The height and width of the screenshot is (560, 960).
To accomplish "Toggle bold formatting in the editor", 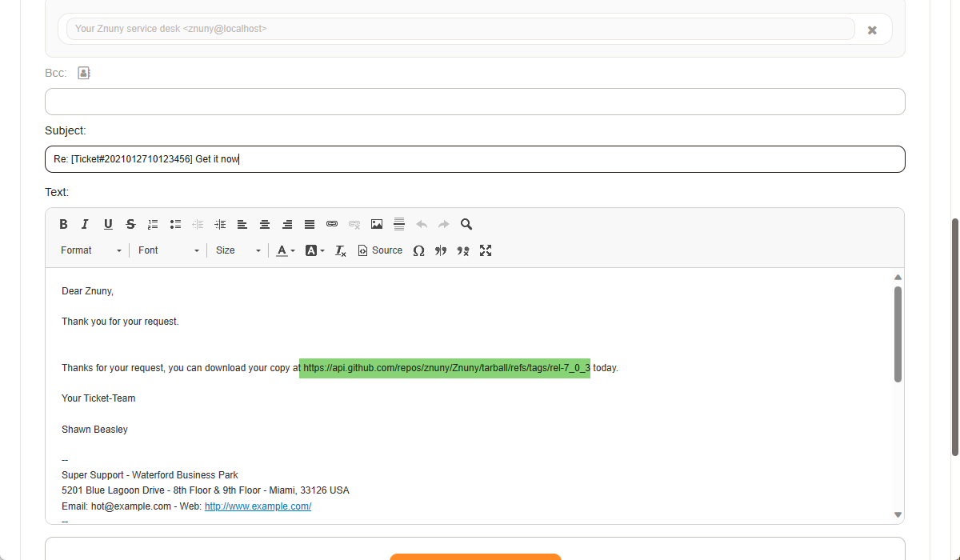I will [64, 225].
